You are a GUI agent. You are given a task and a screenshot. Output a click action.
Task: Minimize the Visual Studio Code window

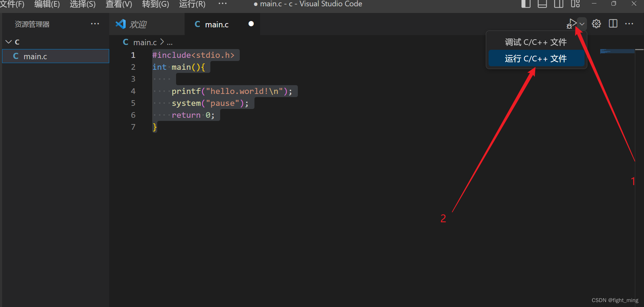coord(594,4)
